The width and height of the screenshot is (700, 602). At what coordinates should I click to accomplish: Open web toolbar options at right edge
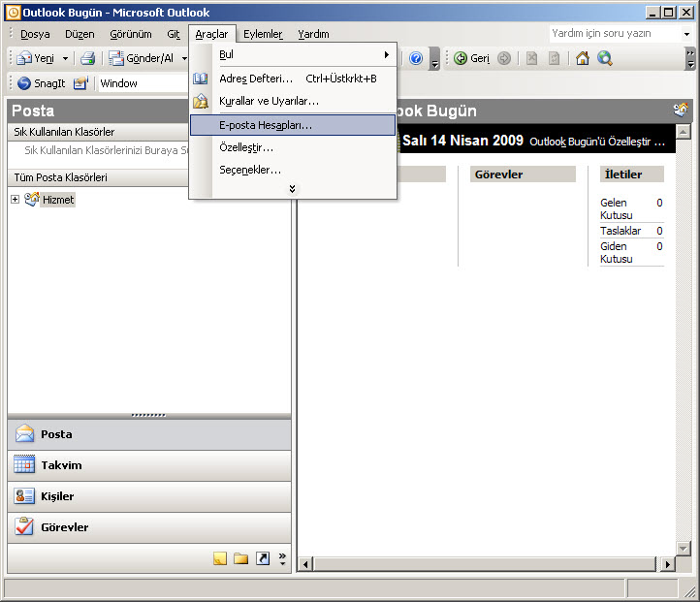[x=690, y=59]
